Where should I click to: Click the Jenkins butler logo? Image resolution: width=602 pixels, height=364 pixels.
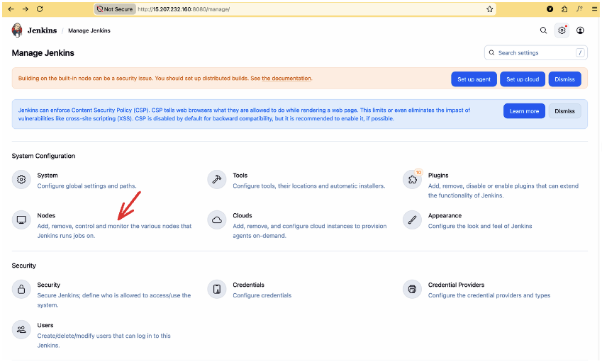point(17,30)
